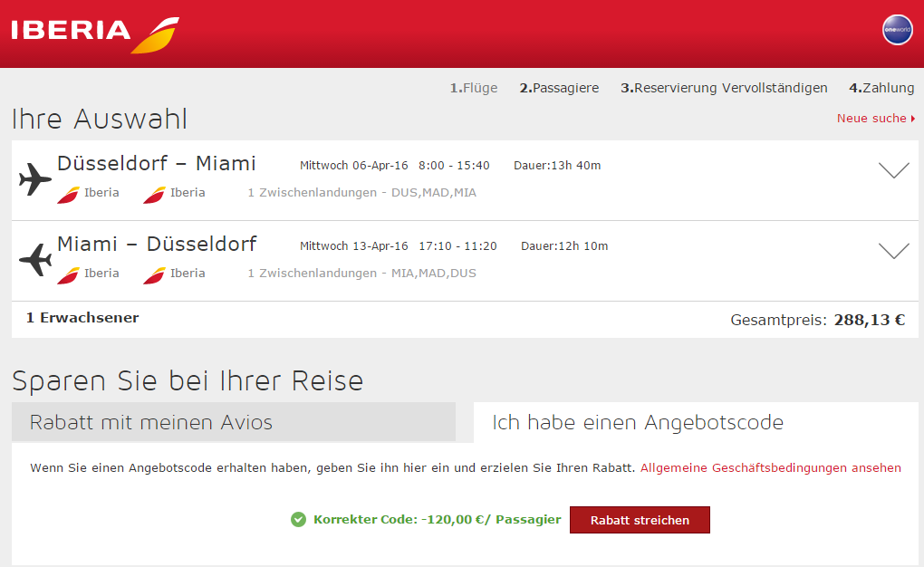Click the 8:00 - 15:40 flight times
The image size is (924, 567).
[x=454, y=166]
